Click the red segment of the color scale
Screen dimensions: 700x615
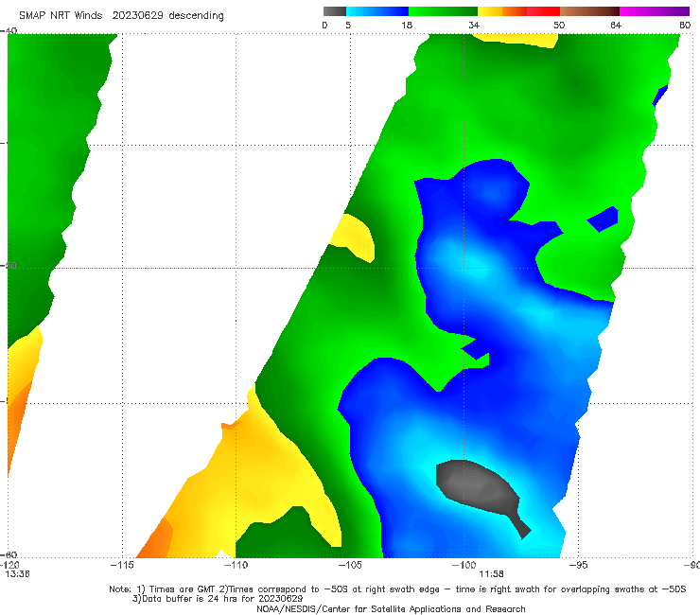coord(543,11)
